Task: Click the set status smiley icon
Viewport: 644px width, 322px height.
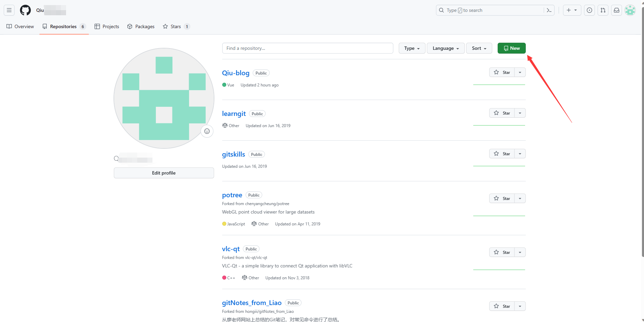Action: pos(207,131)
